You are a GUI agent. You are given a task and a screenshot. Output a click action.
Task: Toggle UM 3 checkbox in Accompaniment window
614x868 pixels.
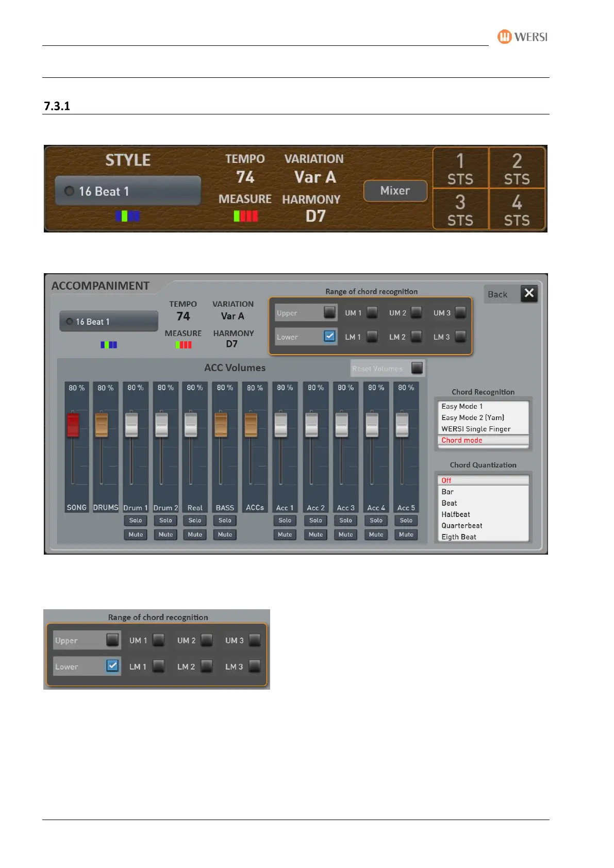(x=460, y=312)
